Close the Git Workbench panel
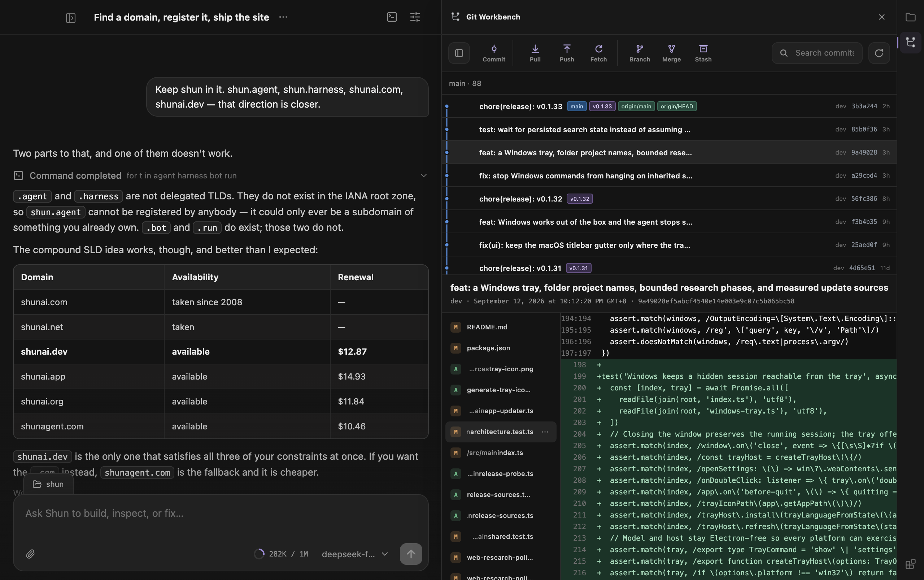The width and height of the screenshot is (924, 580). [x=881, y=17]
